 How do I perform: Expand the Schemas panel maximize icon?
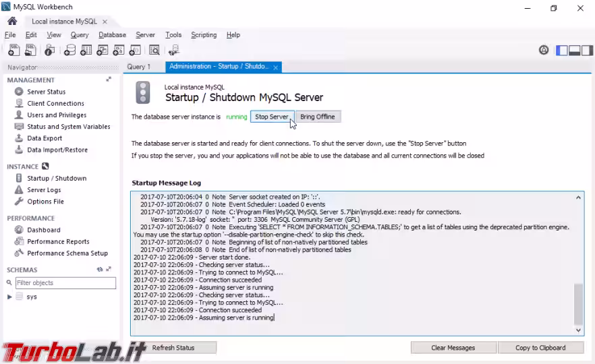[x=109, y=269]
